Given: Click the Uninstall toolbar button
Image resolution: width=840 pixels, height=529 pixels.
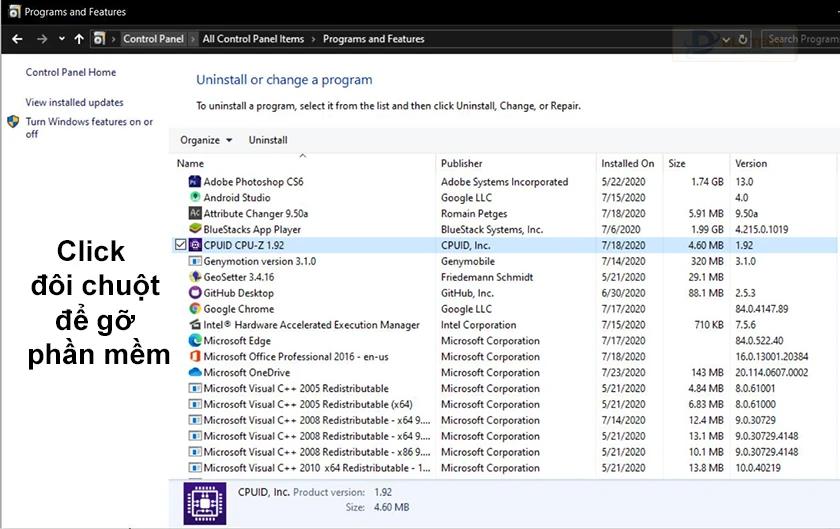Looking at the screenshot, I should pos(268,140).
